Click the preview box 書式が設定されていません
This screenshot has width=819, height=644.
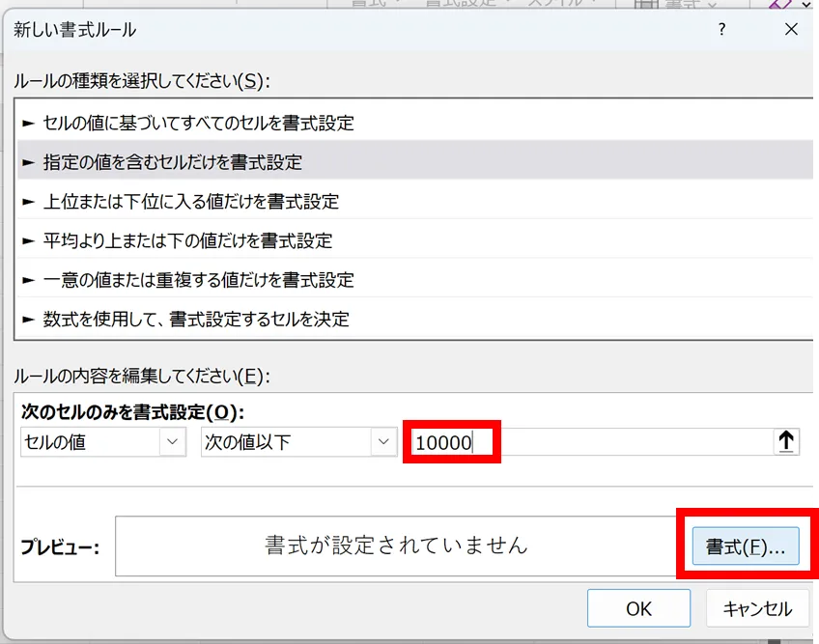coord(396,546)
